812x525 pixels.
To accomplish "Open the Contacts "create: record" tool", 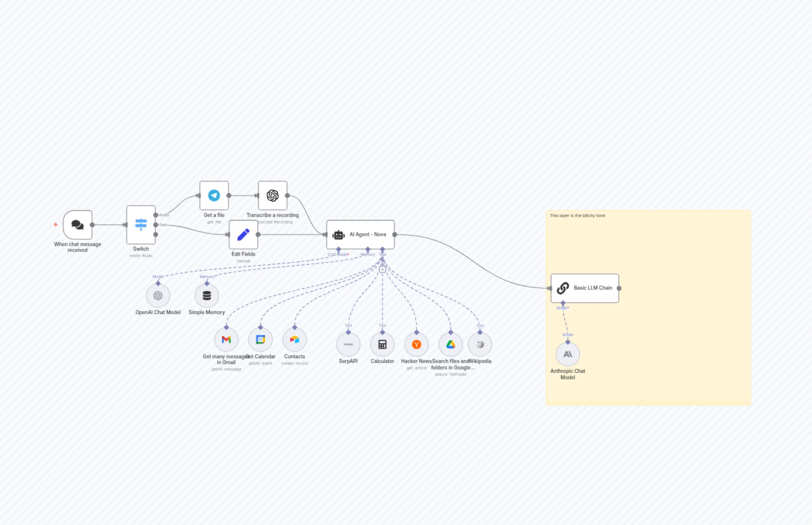I will click(294, 339).
